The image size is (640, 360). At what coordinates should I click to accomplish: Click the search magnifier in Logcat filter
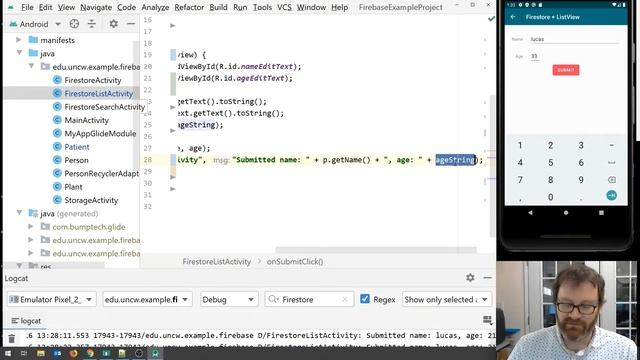pyautogui.click(x=273, y=299)
